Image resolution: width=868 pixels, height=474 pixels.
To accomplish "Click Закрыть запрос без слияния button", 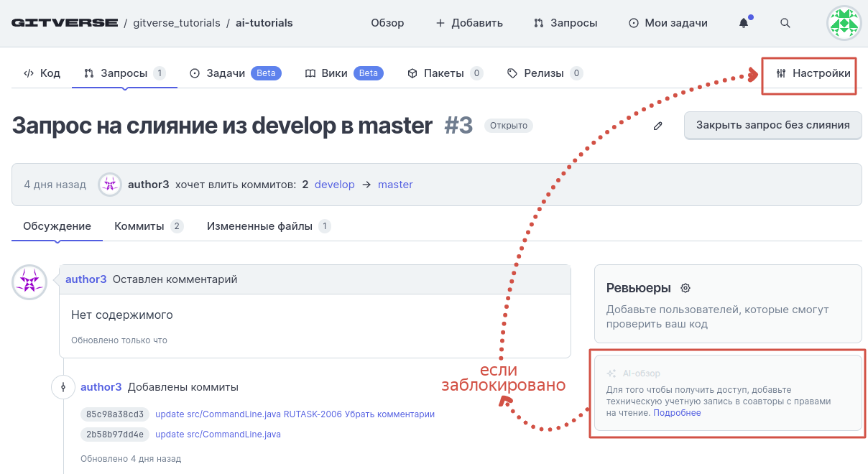I will (x=773, y=125).
